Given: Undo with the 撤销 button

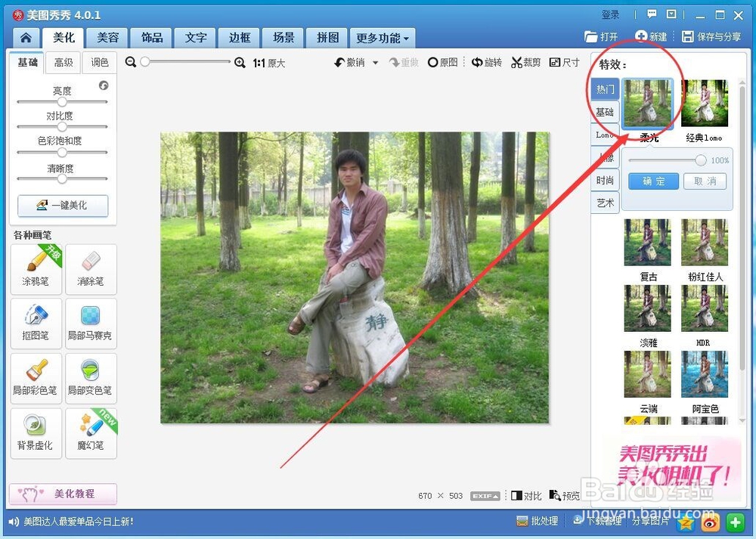Looking at the screenshot, I should (x=350, y=62).
